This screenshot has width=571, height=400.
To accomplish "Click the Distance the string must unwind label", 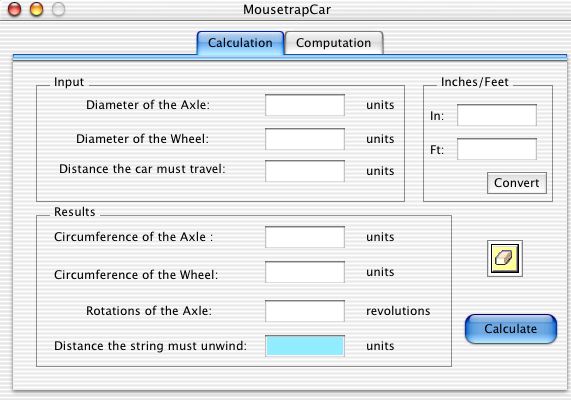I will (150, 346).
